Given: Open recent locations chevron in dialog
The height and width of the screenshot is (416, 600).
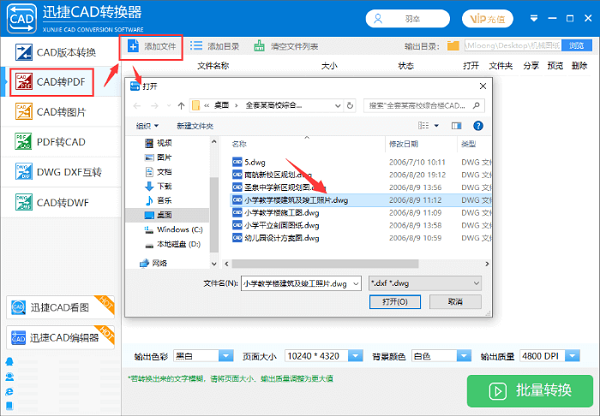Looking at the screenshot, I should [x=168, y=106].
